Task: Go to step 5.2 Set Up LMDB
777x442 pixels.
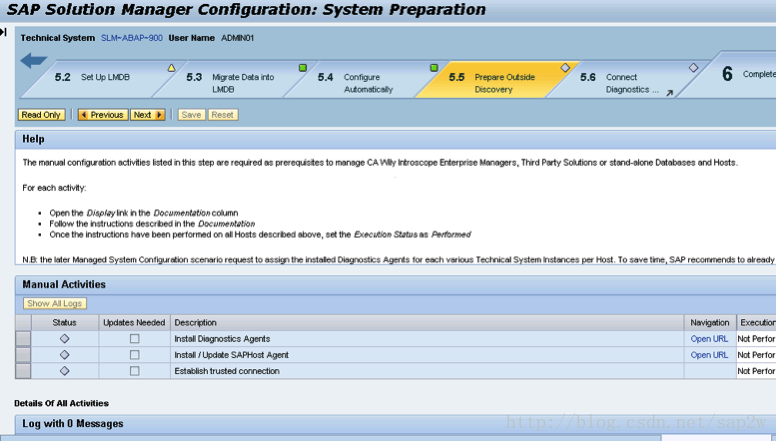Action: click(x=104, y=78)
